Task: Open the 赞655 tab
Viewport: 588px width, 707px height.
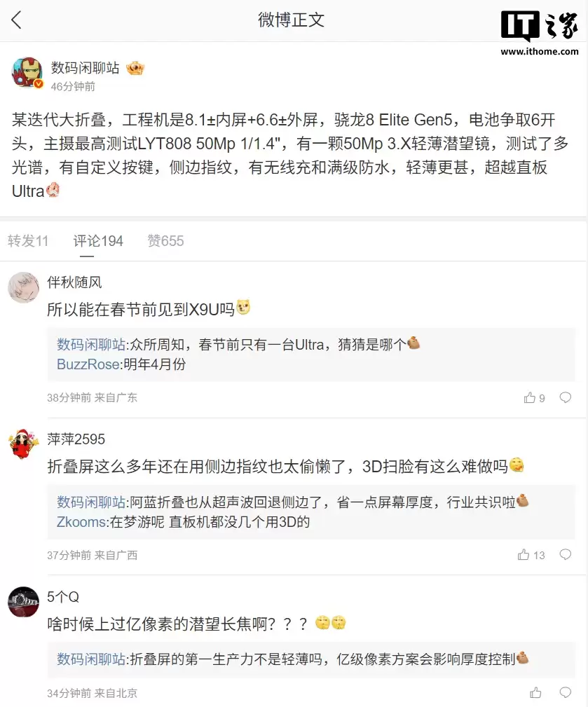Action: 165,241
